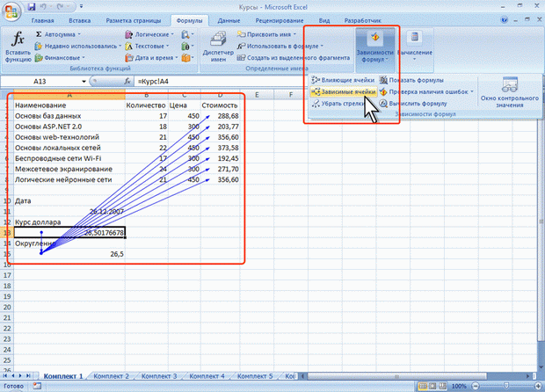This screenshot has height=392, width=545.
Task: Click zoom out minus button
Action: (476, 386)
